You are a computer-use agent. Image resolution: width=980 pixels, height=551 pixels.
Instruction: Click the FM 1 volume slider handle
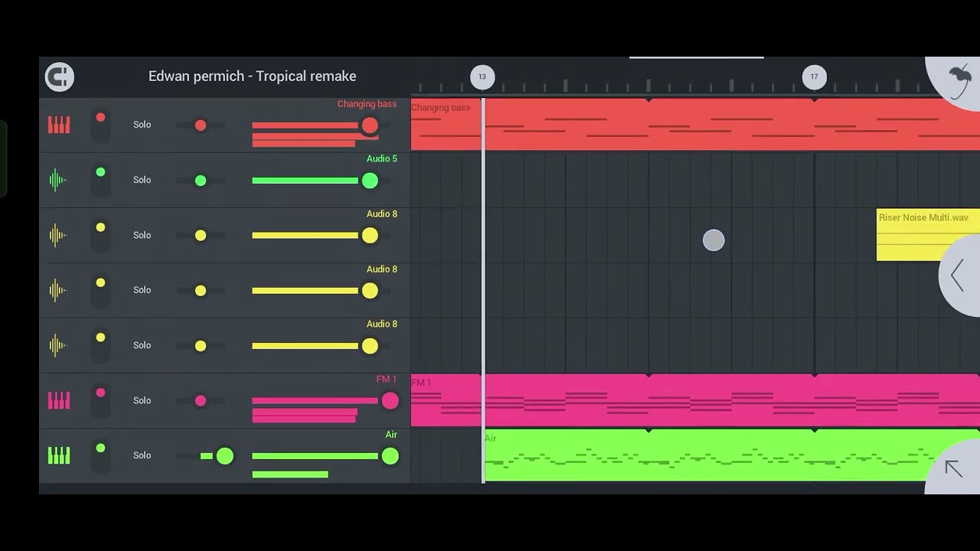click(390, 401)
